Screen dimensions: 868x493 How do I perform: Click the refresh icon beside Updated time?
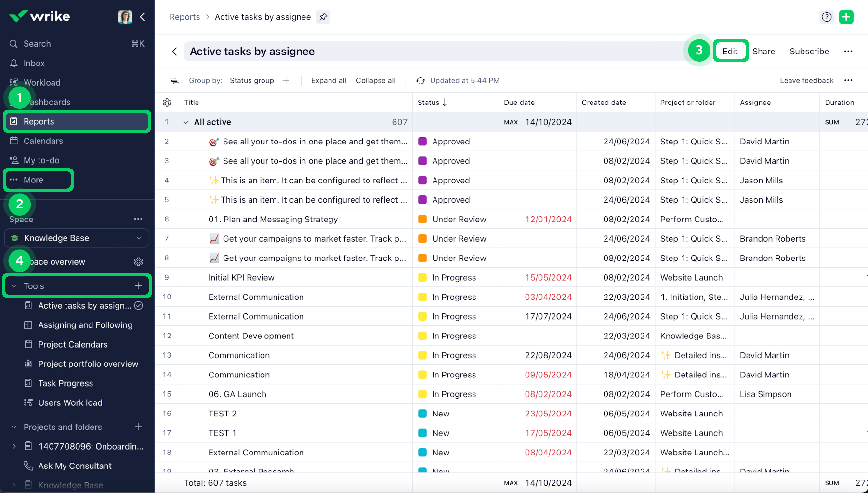[421, 81]
